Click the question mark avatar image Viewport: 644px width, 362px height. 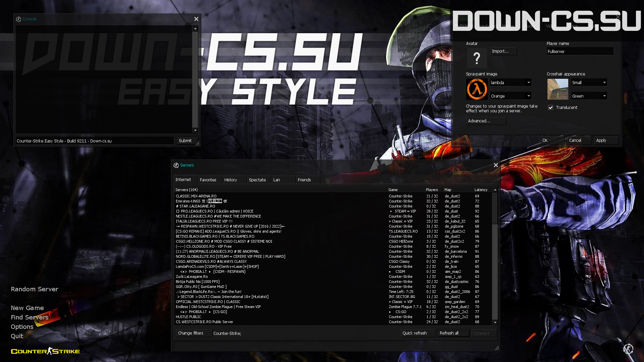tap(477, 58)
